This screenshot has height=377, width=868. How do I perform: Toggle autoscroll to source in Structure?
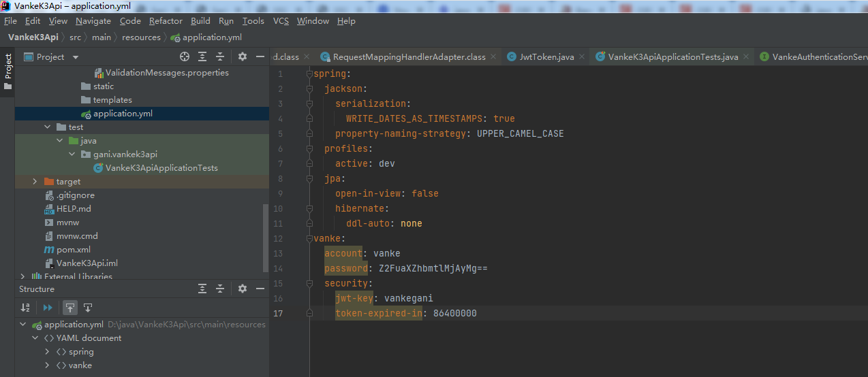point(70,308)
